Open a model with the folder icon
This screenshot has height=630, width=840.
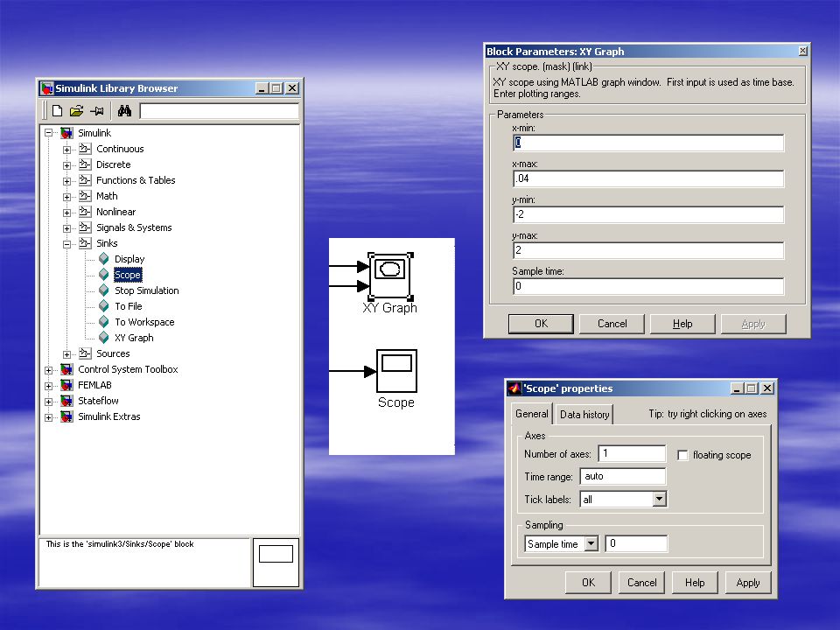click(77, 111)
